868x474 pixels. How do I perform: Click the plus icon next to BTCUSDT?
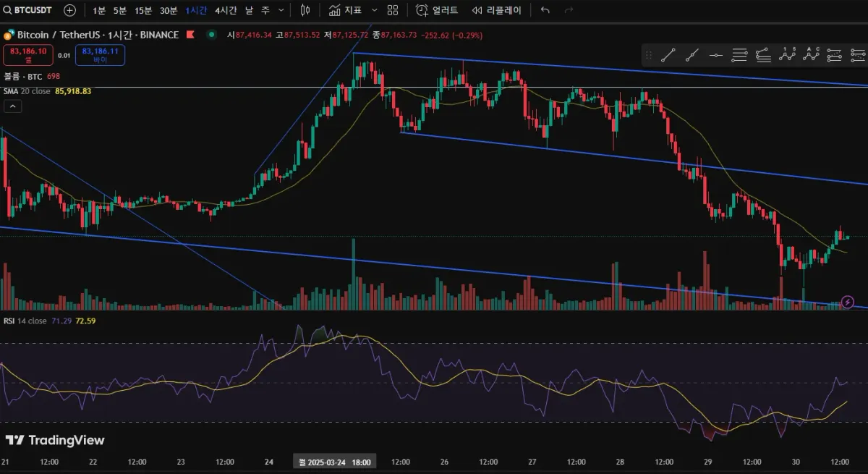pos(69,10)
